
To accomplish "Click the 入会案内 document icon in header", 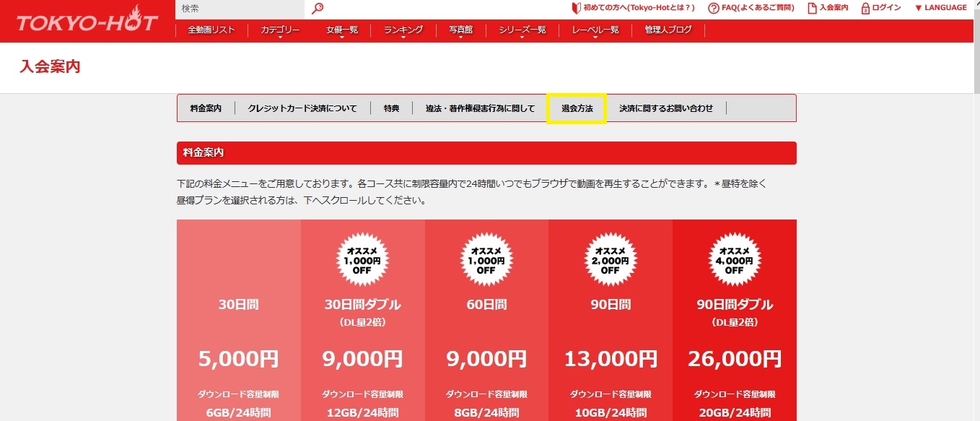I will click(x=812, y=8).
